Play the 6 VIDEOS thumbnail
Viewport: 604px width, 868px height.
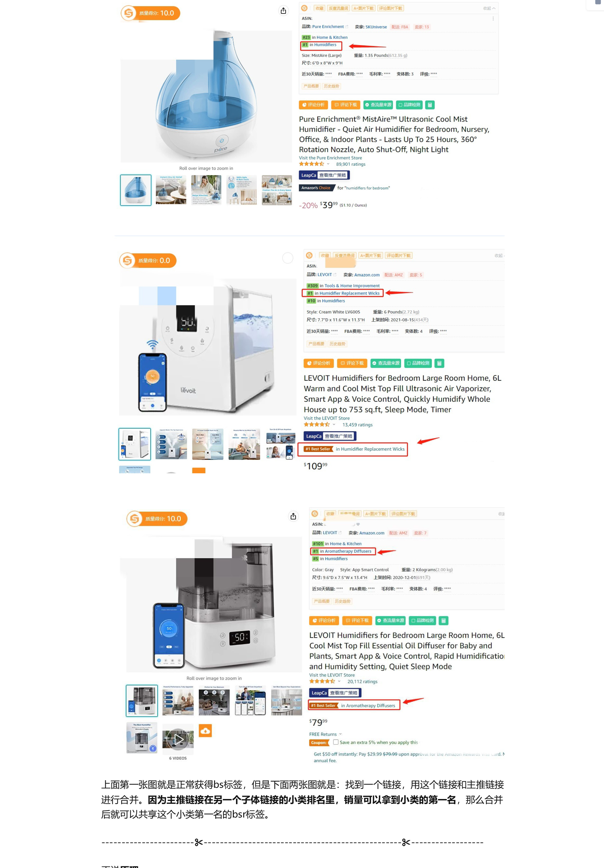click(x=178, y=739)
